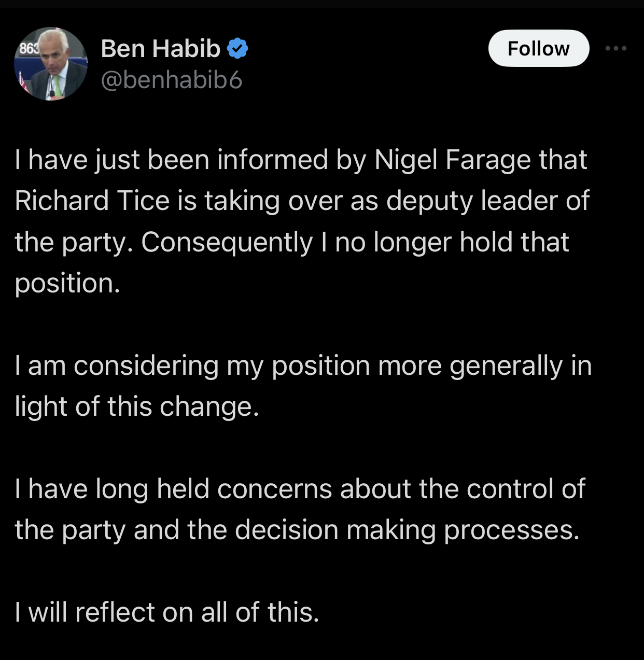Open Ben Habib's profile picture

pyautogui.click(x=51, y=64)
